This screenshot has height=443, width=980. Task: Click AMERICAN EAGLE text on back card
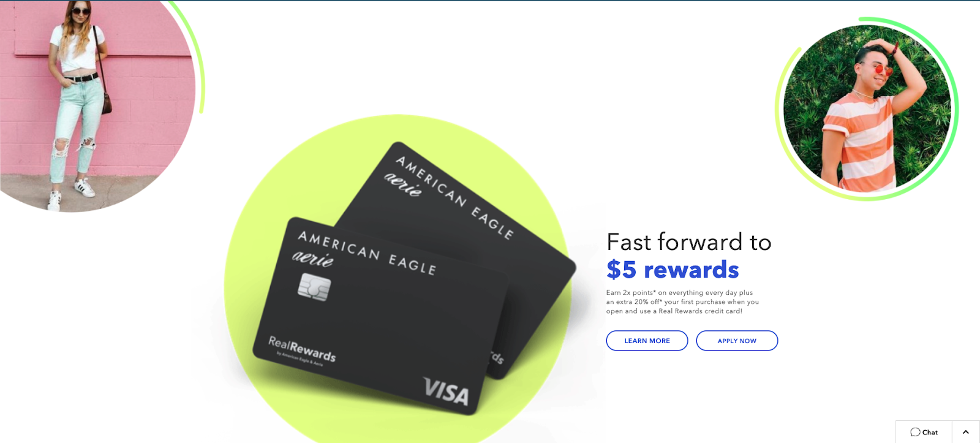pyautogui.click(x=454, y=197)
